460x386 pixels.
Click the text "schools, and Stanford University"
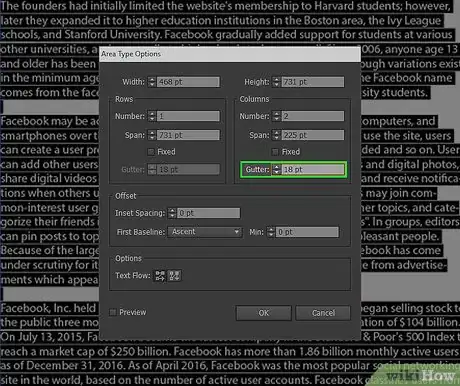click(x=81, y=35)
